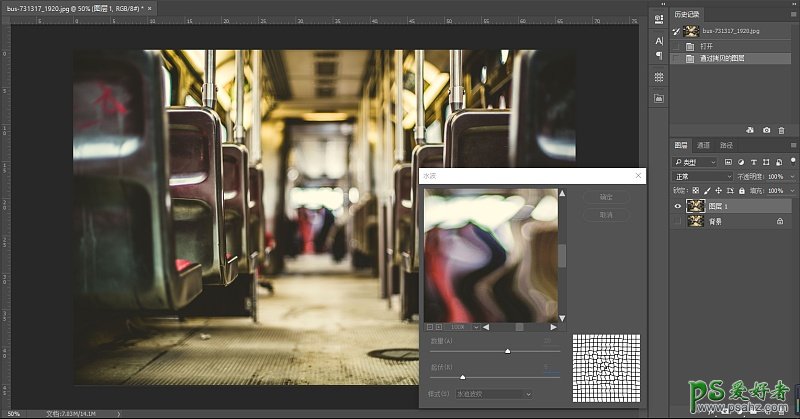Toggle the history brush source box beside 打开
The width and height of the screenshot is (800, 419).
pos(678,46)
